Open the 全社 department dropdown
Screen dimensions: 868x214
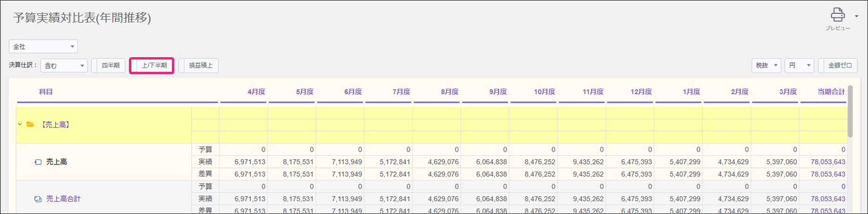43,46
